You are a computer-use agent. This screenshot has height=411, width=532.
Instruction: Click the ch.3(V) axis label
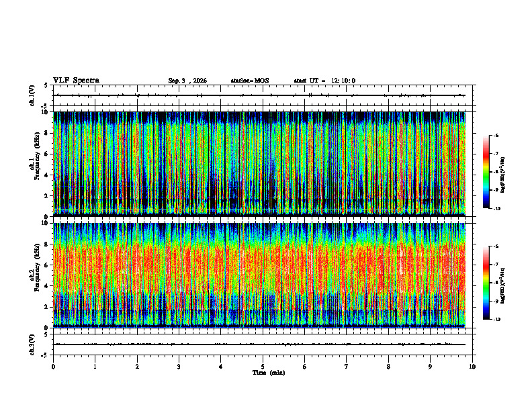[32, 345]
